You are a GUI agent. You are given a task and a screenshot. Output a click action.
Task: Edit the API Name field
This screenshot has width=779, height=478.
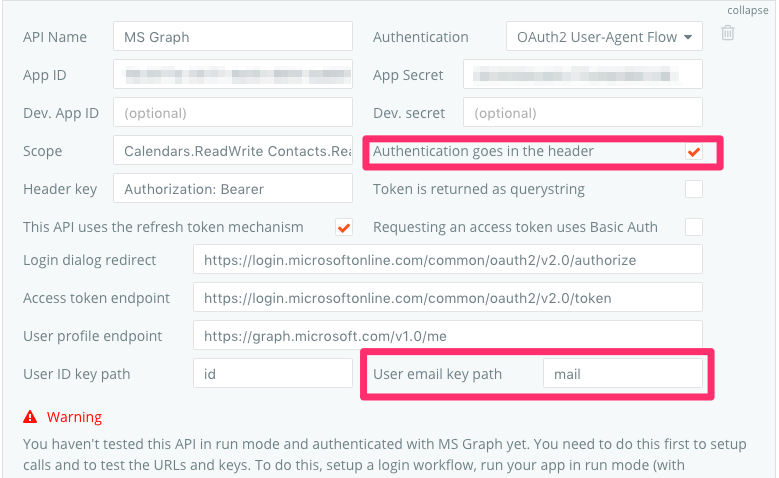click(x=233, y=36)
